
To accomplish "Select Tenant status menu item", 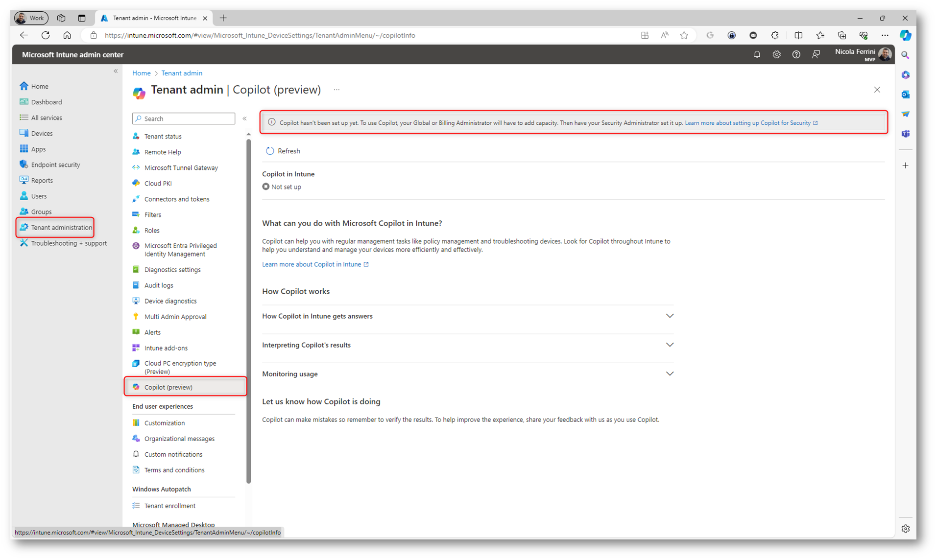I will click(163, 136).
